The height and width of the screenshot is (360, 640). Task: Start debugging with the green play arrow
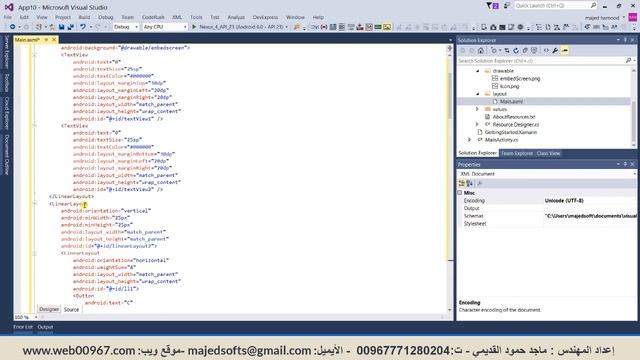[x=194, y=27]
